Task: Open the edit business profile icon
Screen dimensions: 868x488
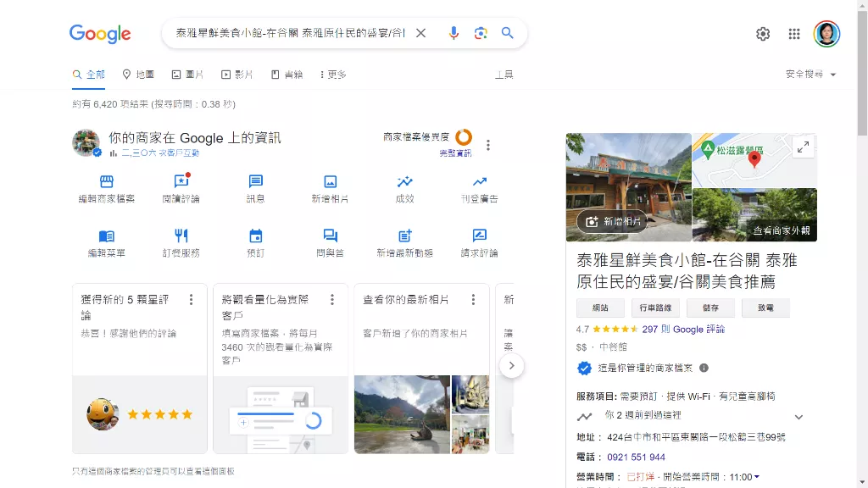Action: [x=106, y=181]
